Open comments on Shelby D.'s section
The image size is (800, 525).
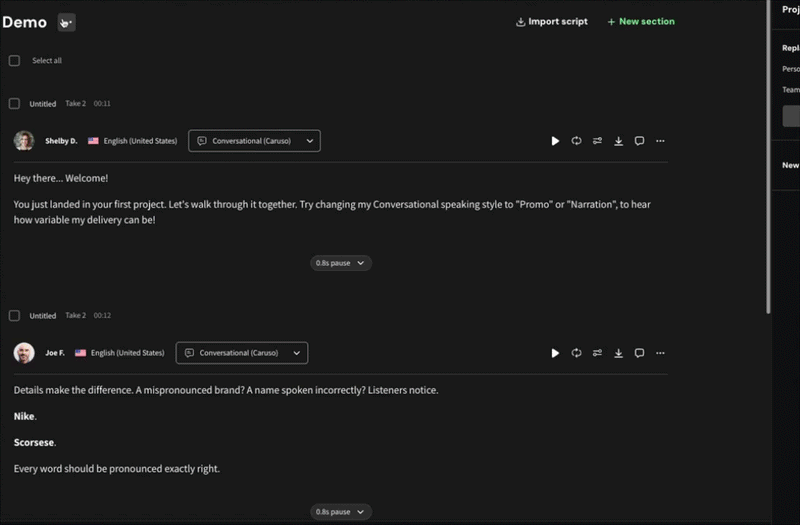pyautogui.click(x=639, y=141)
